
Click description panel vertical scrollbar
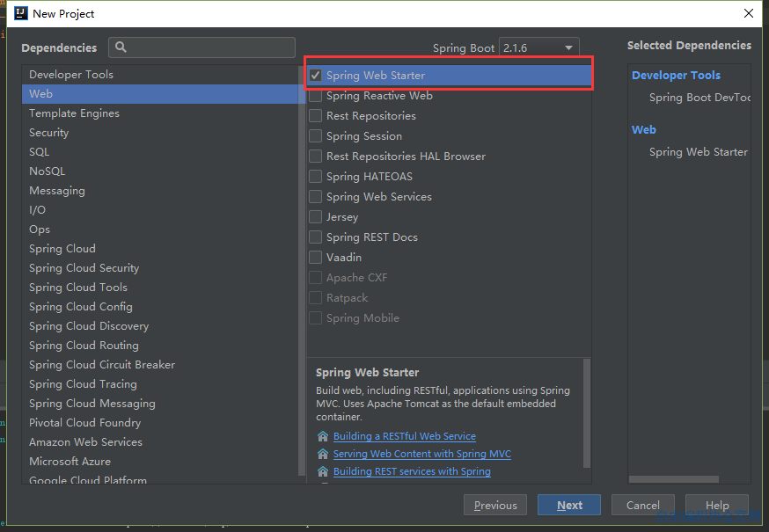[x=587, y=413]
